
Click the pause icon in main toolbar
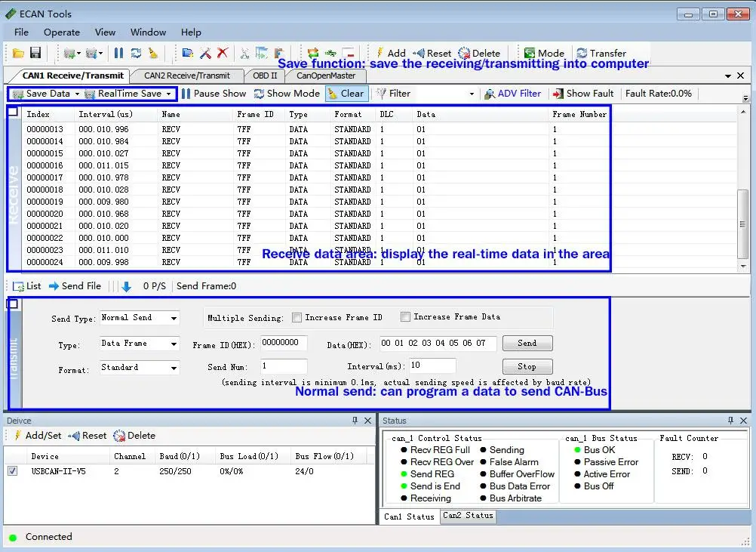point(118,53)
